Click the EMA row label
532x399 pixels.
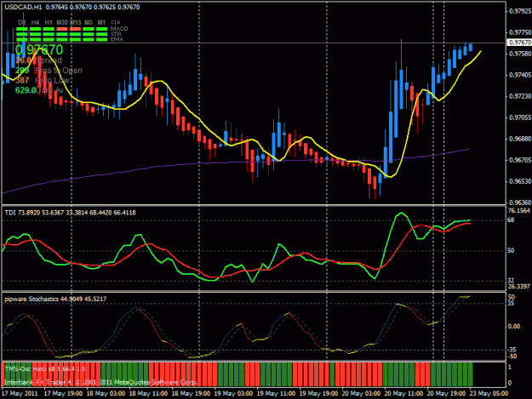pos(117,39)
